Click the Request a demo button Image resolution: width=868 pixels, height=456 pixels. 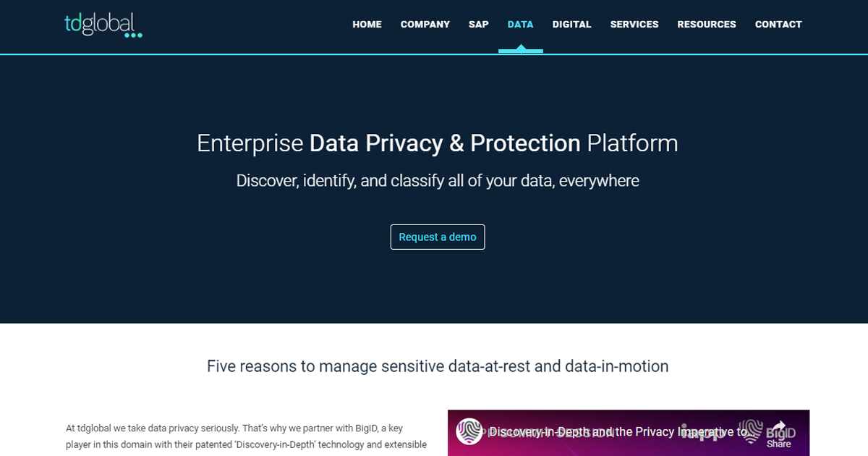(x=437, y=237)
